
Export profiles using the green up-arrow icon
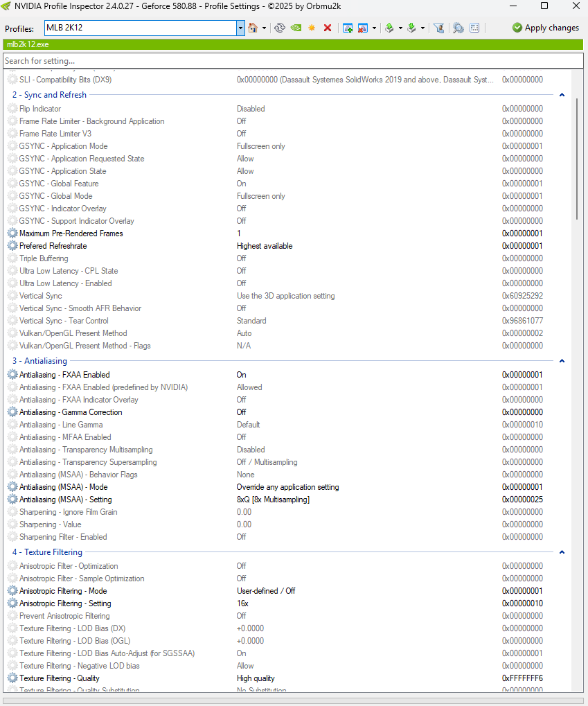389,28
